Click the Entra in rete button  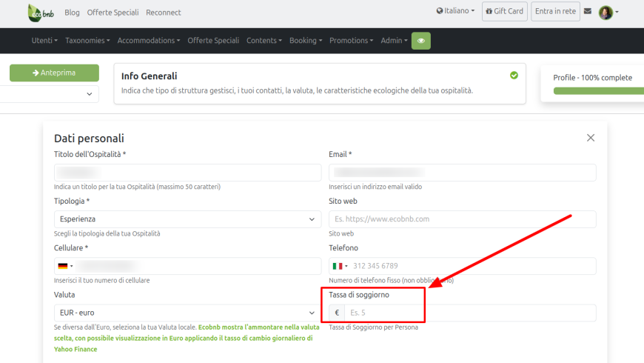(x=555, y=12)
